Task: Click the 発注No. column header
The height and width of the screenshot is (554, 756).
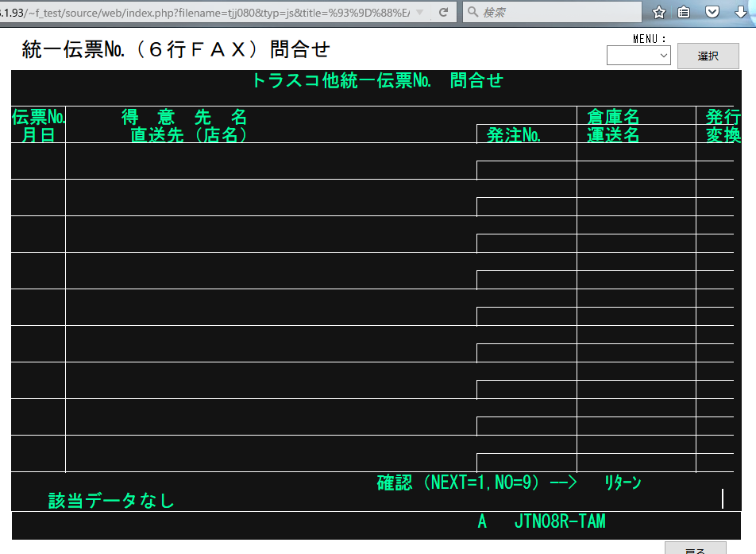Action: 514,135
